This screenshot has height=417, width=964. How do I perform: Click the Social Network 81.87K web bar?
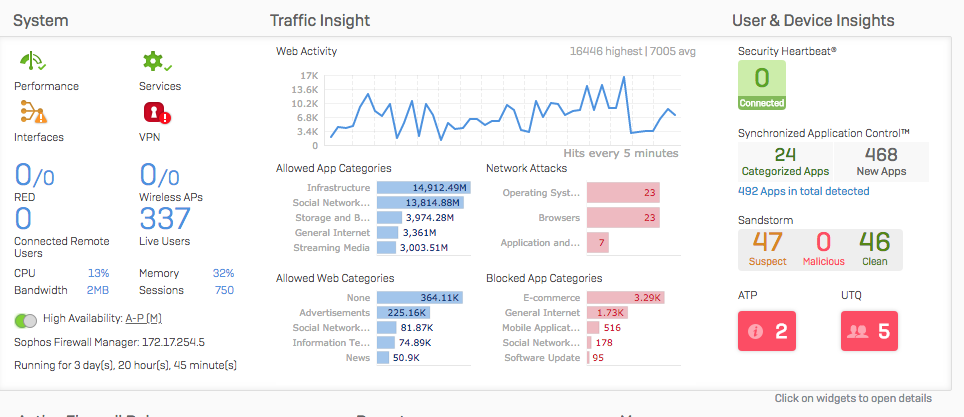[x=387, y=327]
